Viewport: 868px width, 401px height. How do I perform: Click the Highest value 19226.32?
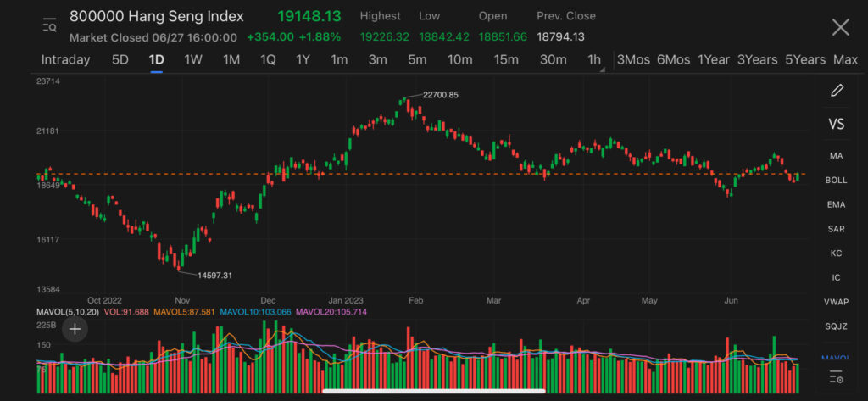[x=385, y=37]
